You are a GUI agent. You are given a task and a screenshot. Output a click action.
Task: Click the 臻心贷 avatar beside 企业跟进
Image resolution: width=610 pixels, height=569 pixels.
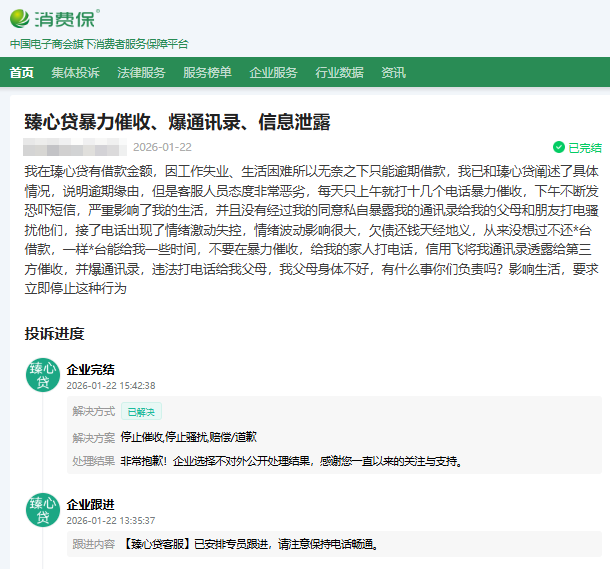pos(43,511)
